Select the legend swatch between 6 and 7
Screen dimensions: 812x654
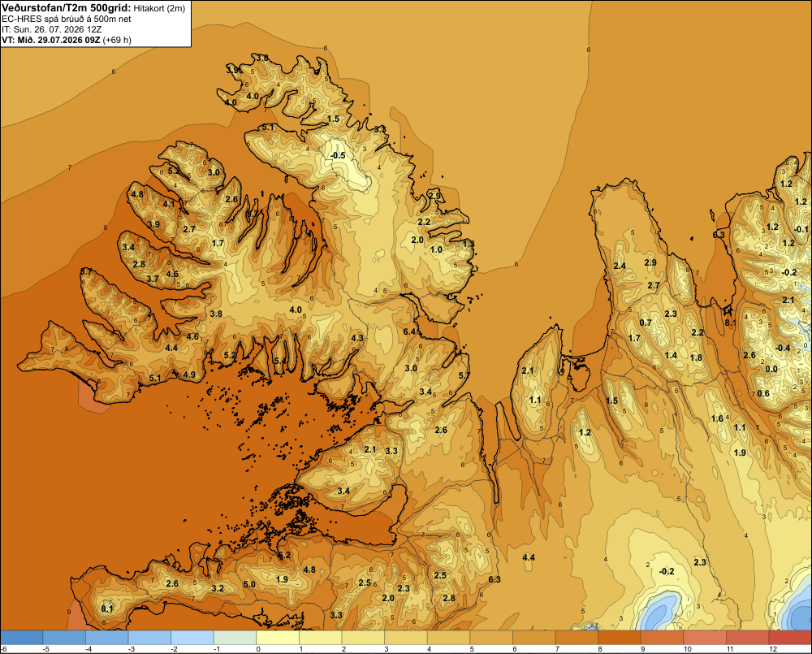[x=534, y=638]
